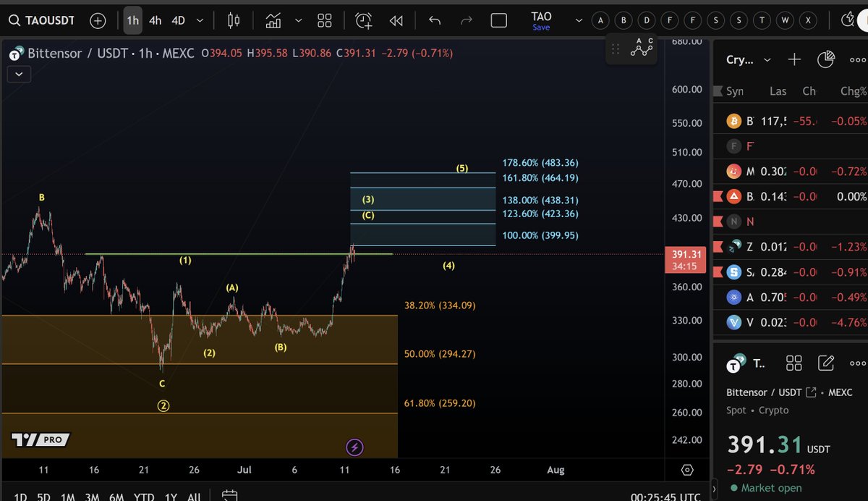Open the multi-chart layout grid icon

pyautogui.click(x=324, y=20)
